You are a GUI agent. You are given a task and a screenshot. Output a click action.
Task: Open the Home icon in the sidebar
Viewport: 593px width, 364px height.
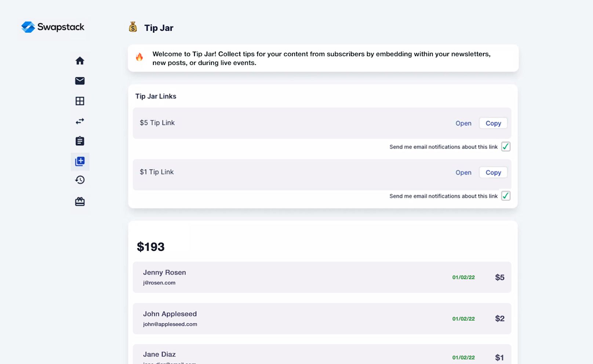[80, 61]
